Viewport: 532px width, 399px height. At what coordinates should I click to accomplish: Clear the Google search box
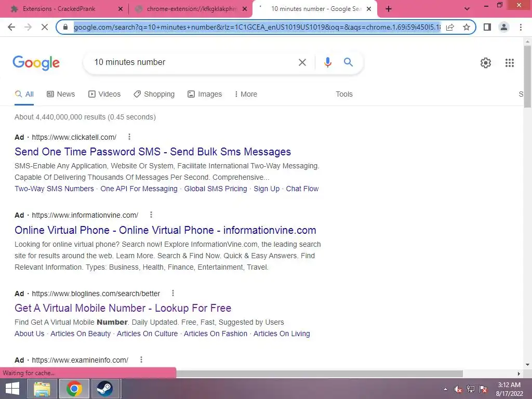[302, 62]
